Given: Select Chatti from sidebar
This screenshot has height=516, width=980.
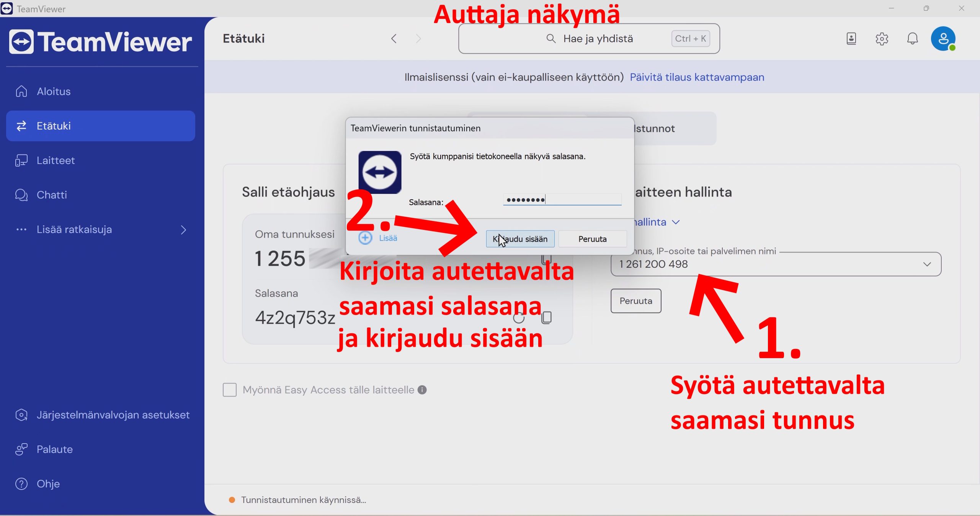Looking at the screenshot, I should 52,195.
